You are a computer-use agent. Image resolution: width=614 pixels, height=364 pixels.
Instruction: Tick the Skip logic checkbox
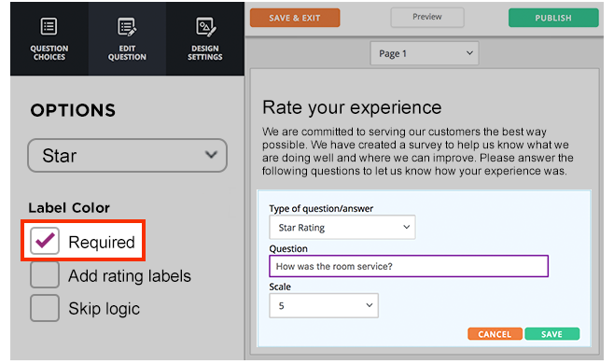click(x=45, y=308)
